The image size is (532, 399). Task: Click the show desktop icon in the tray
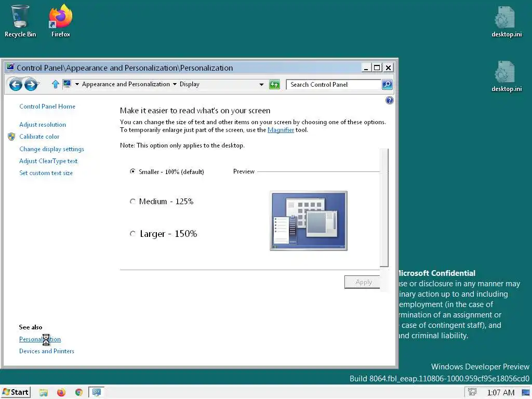pyautogui.click(x=526, y=393)
